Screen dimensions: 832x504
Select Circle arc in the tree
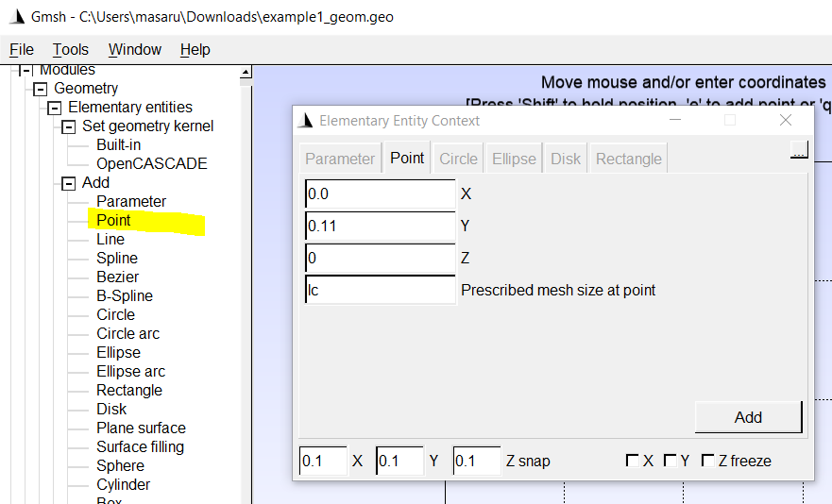click(x=127, y=333)
